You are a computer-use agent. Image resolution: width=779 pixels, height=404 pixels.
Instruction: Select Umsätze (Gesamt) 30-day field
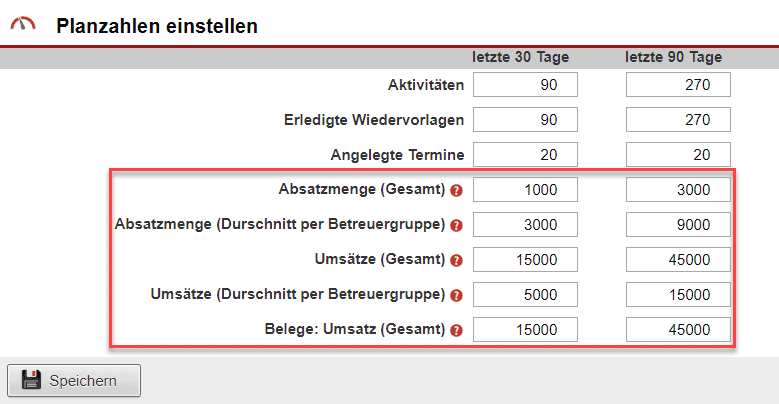click(525, 260)
